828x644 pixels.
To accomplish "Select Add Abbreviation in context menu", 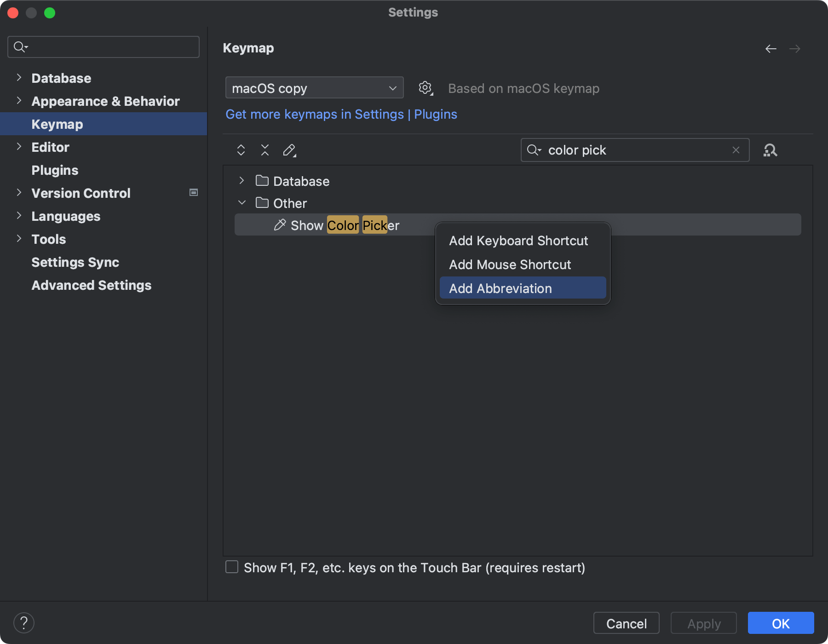I will coord(500,288).
